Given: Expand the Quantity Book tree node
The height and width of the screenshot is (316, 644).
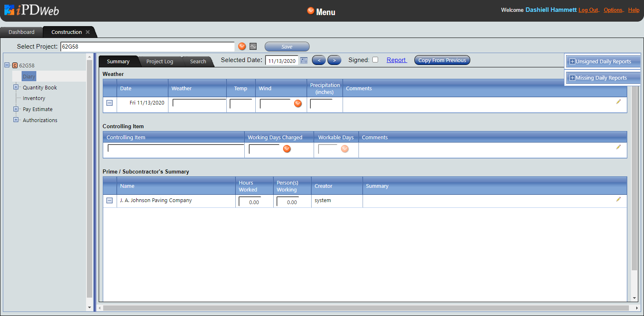Looking at the screenshot, I should (x=16, y=87).
